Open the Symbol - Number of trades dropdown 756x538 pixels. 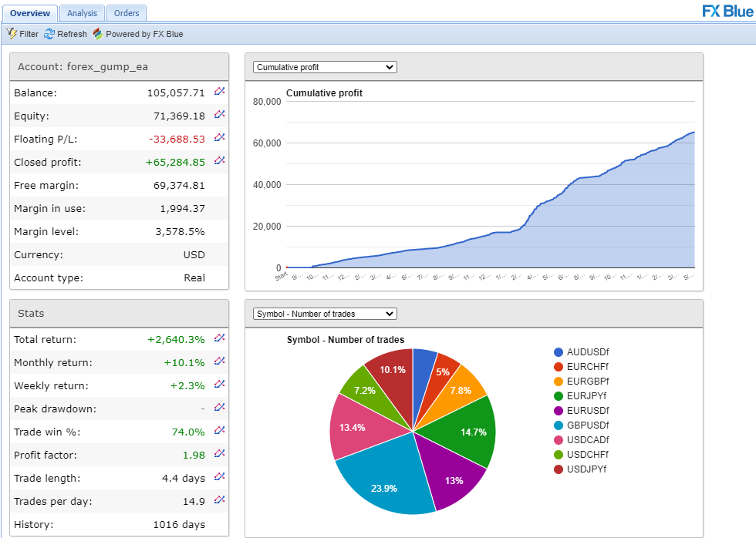[x=325, y=314]
